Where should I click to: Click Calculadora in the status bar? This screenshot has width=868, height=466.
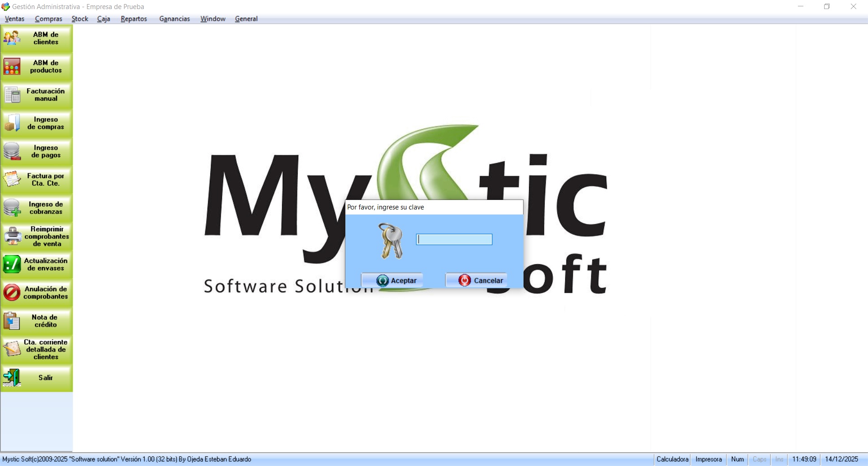tap(672, 459)
